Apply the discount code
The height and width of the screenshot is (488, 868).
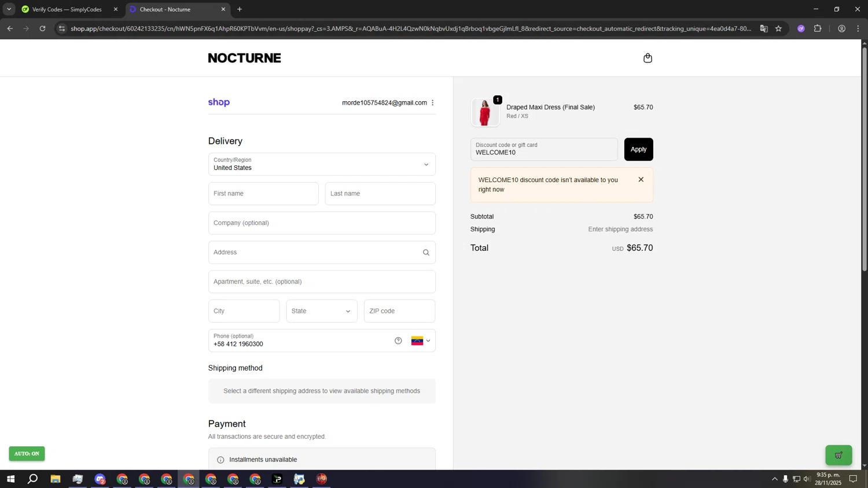638,149
